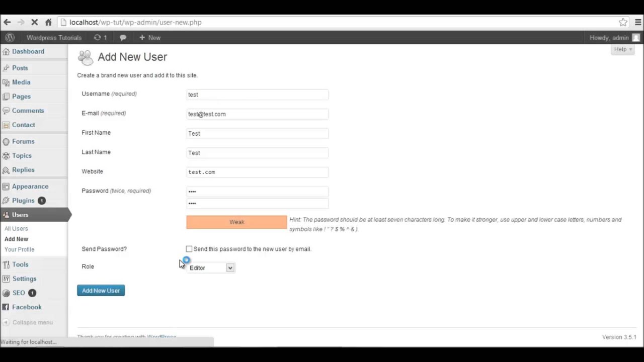This screenshot has width=644, height=362.
Task: Click the Contact envelope icon
Action: 6,125
